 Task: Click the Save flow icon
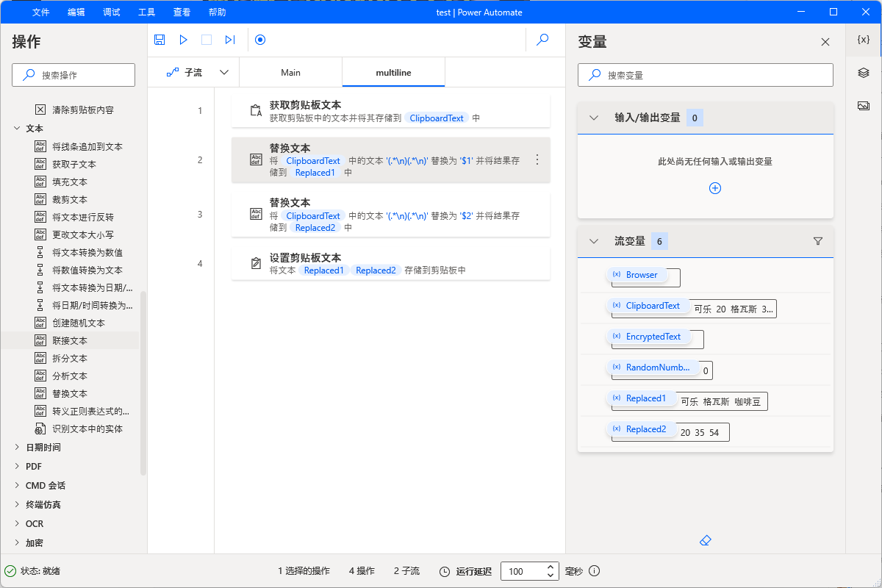tap(159, 40)
